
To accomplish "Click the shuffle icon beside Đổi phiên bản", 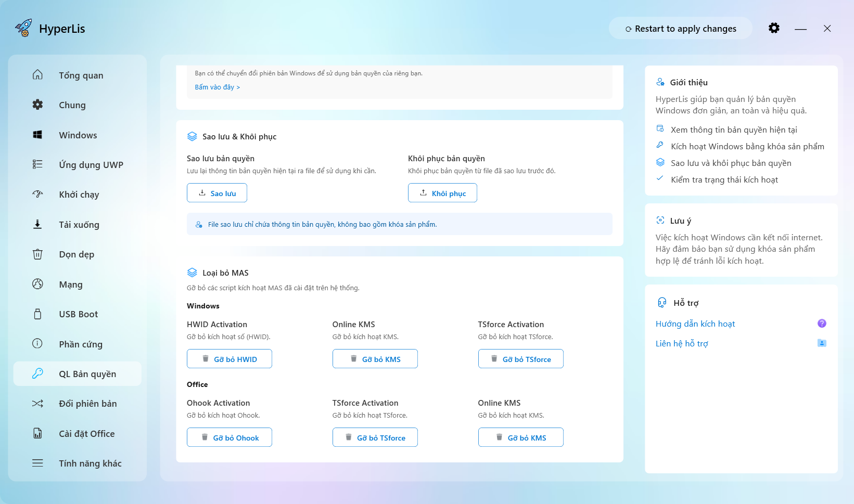I will 37,404.
